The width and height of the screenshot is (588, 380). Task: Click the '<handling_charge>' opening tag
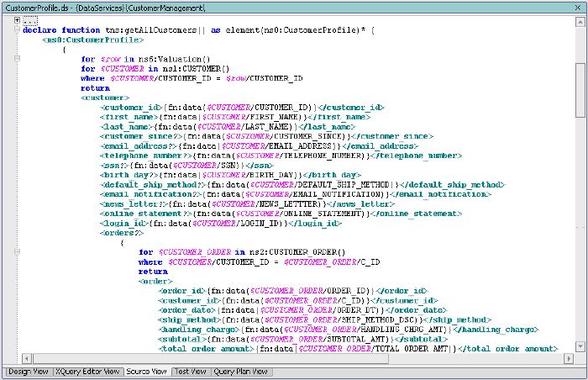tap(199, 330)
